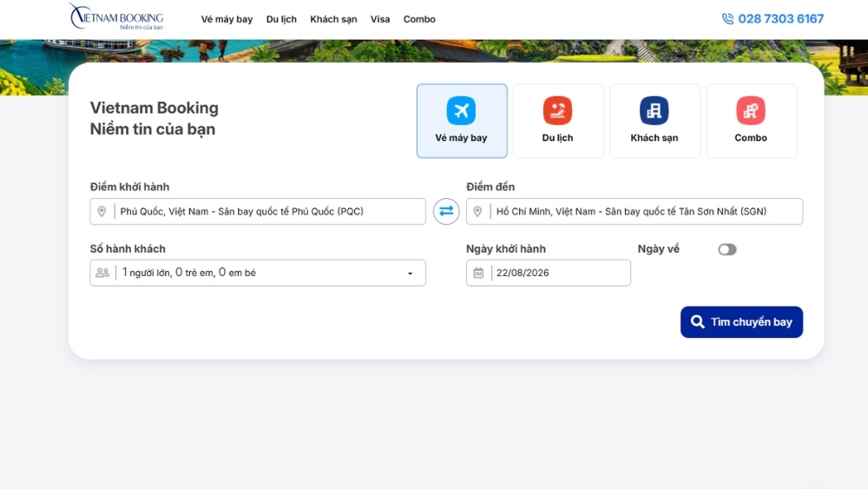Open departure date field 22/08/2026

coord(548,273)
